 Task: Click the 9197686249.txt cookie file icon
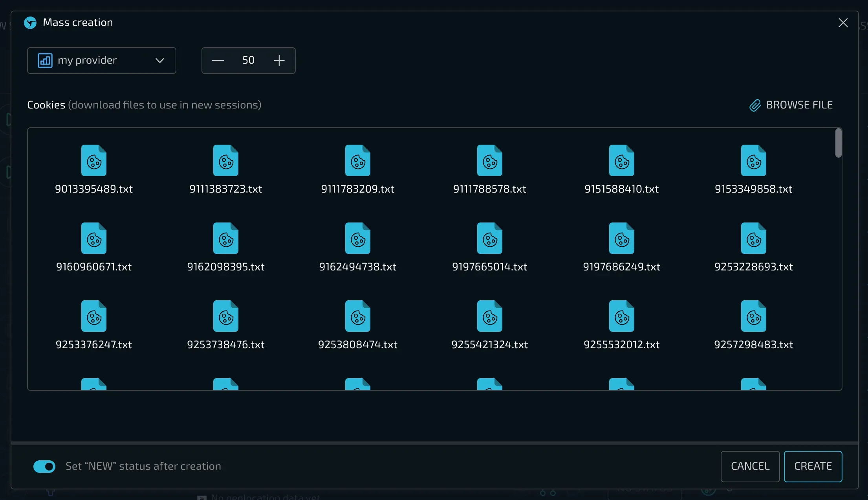pos(621,238)
